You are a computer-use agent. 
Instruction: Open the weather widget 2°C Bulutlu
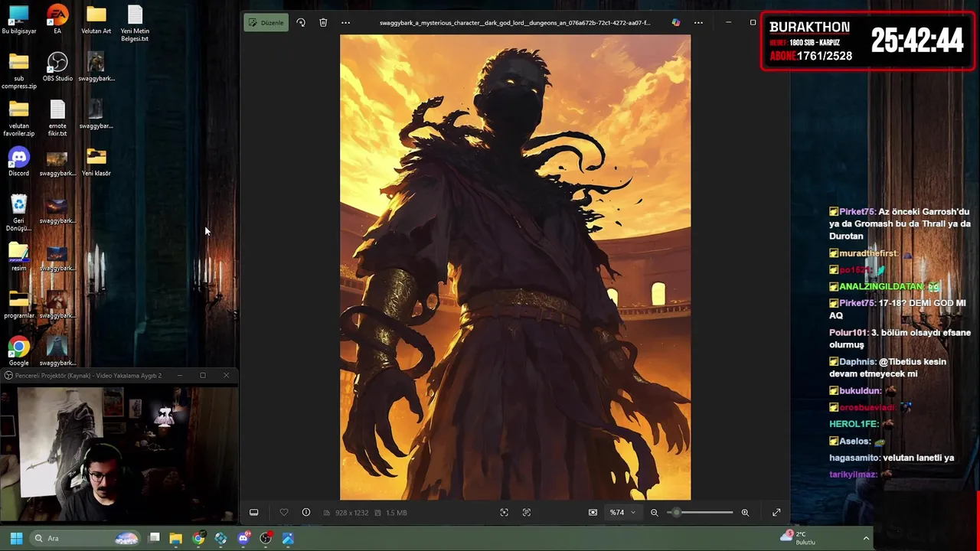pyautogui.click(x=797, y=538)
